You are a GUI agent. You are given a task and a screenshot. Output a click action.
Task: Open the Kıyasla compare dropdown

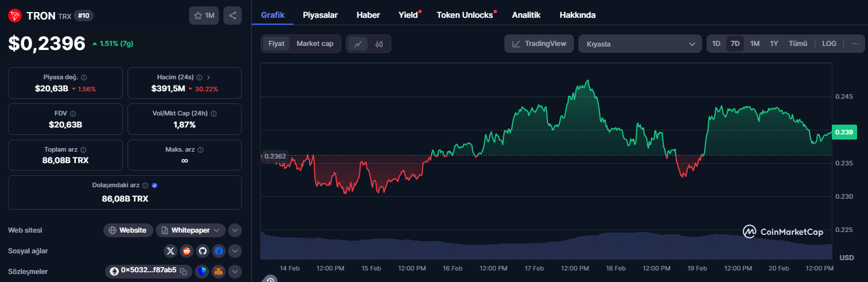(640, 44)
